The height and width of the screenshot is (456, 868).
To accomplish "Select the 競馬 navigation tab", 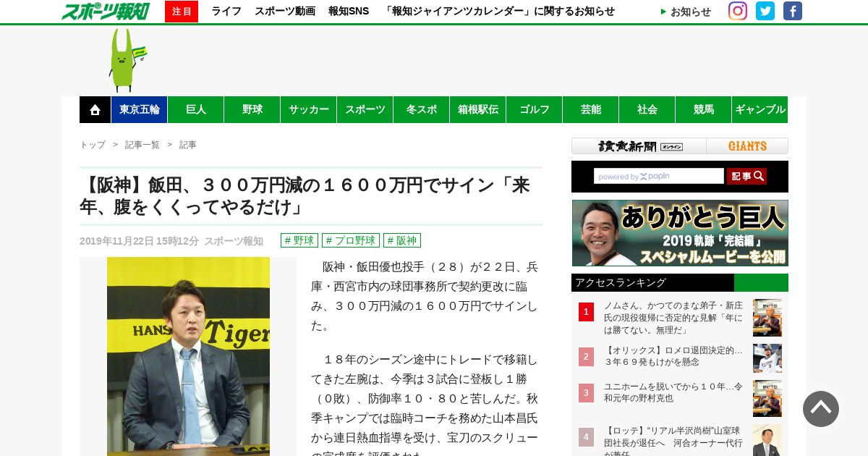I will (x=704, y=109).
